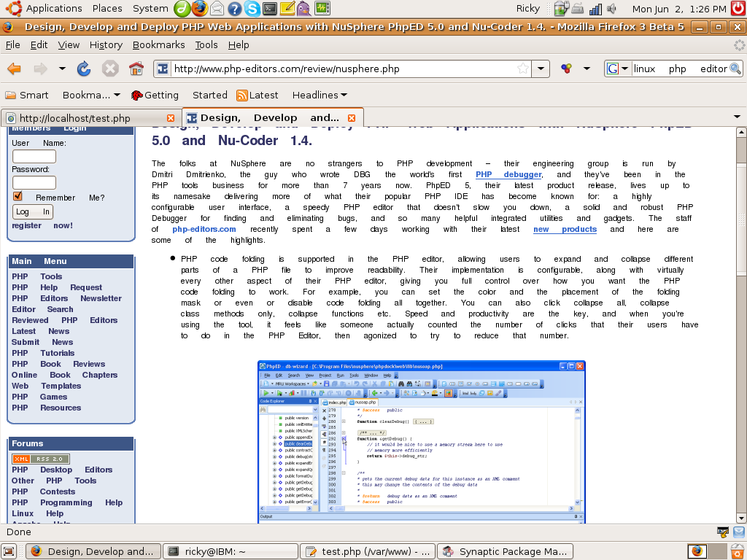Toggle the Remember Me checkbox
The width and height of the screenshot is (747, 560).
click(18, 195)
